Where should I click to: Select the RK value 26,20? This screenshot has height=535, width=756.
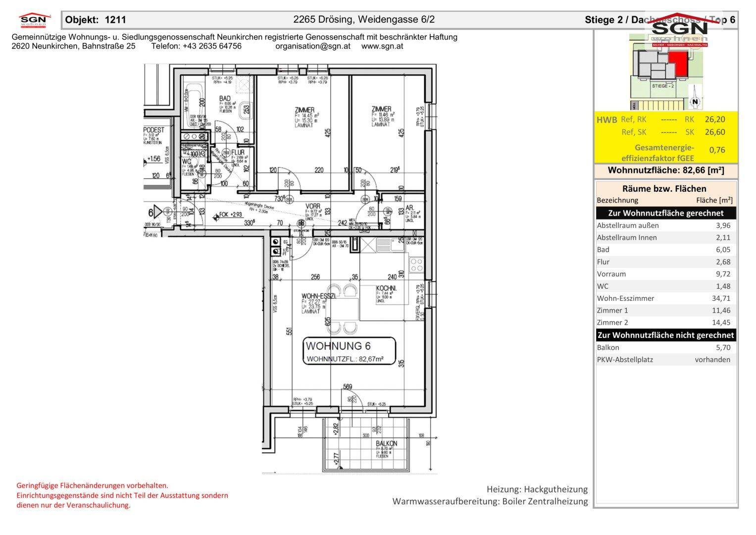pos(715,119)
